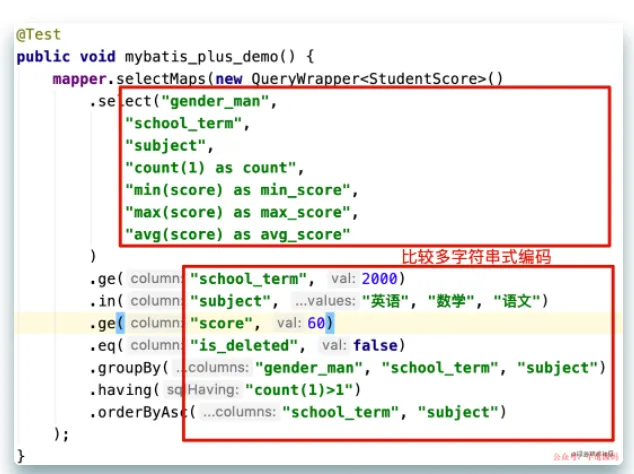
Task: Click the 'void' keyword
Action: (97, 56)
